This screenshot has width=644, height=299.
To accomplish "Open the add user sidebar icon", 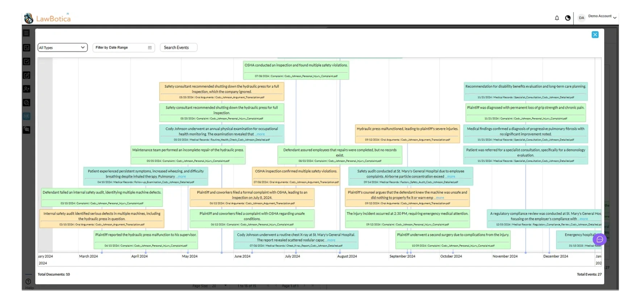I will tap(26, 89).
